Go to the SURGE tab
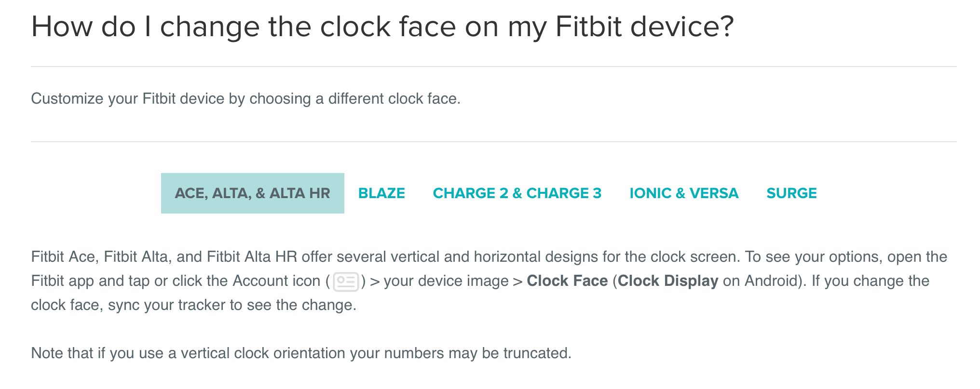This screenshot has height=389, width=980. point(791,193)
